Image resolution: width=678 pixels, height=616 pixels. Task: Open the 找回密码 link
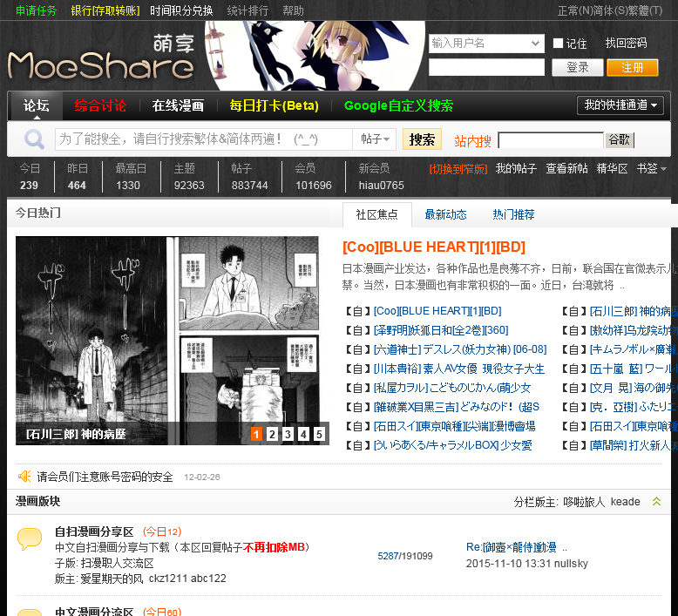(x=626, y=44)
